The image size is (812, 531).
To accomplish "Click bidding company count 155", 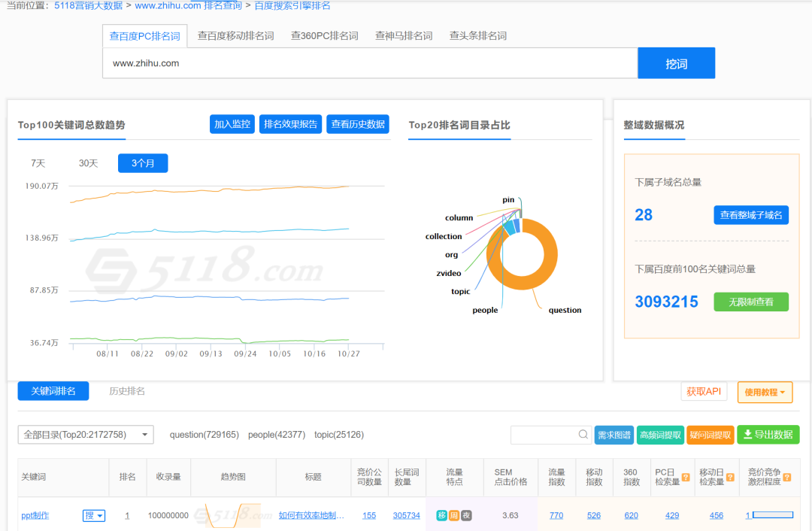I will (x=369, y=515).
